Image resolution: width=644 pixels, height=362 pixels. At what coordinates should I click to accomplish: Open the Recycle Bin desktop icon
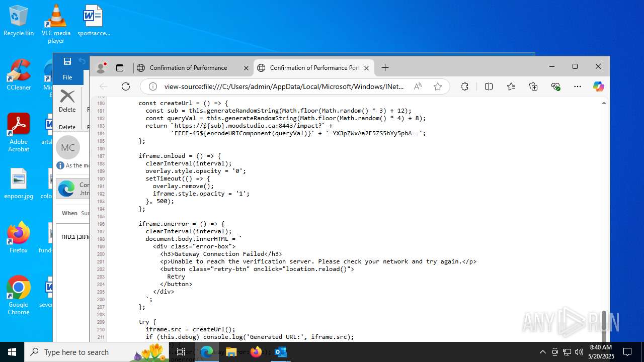pyautogui.click(x=19, y=21)
